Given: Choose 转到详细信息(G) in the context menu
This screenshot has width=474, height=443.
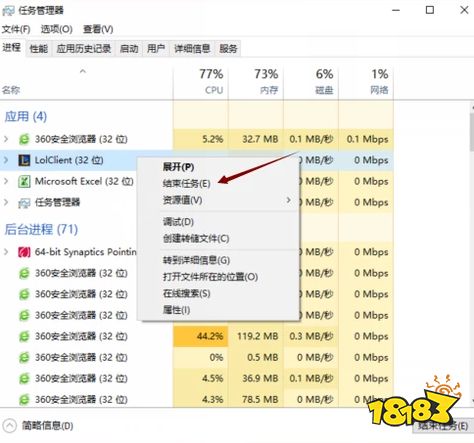Looking at the screenshot, I should pos(196,260).
